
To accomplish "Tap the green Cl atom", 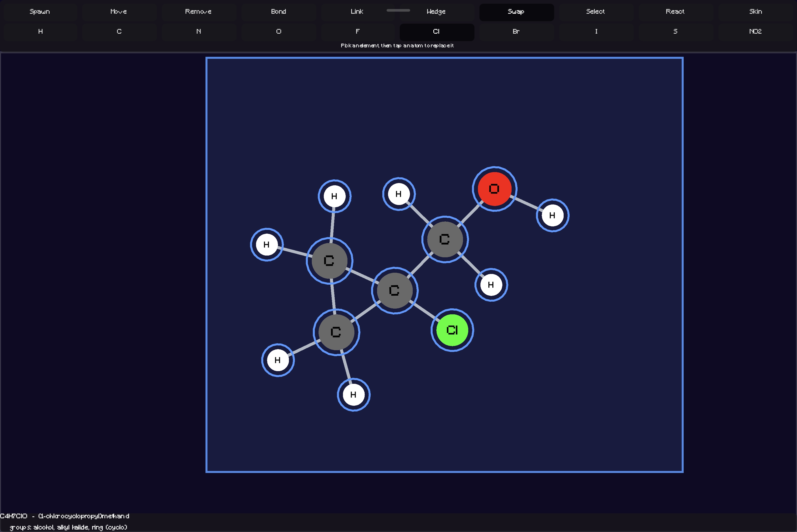I will coord(452,330).
